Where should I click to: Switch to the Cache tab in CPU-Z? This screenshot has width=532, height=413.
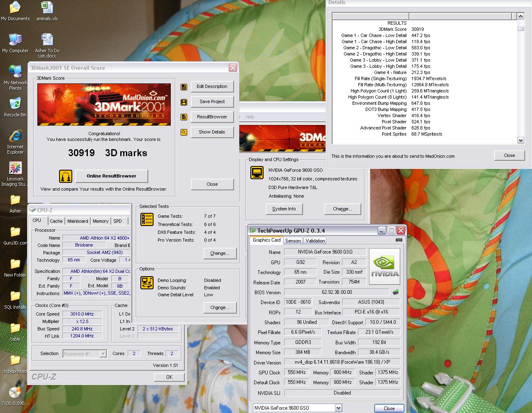[x=56, y=221]
